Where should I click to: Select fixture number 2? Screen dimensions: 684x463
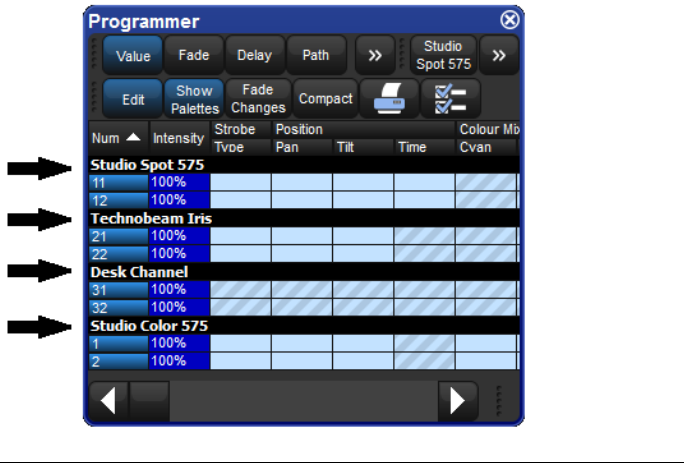tap(119, 361)
